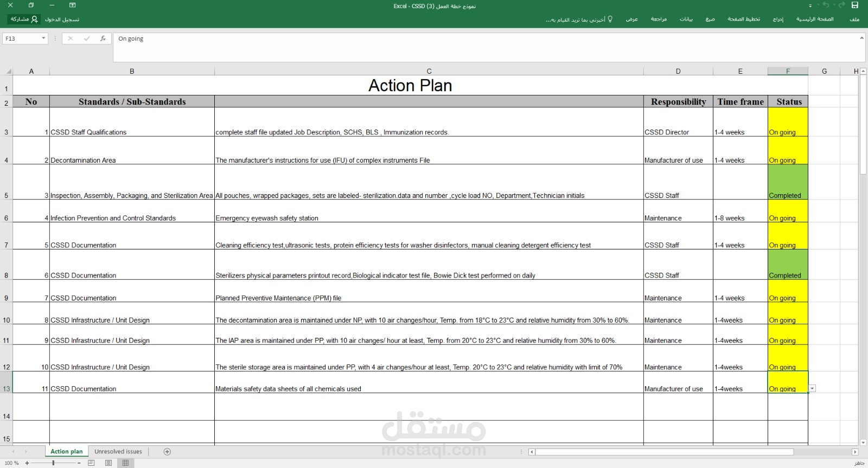Switch to Normal view in status bar
This screenshot has height=468, width=868.
tap(125, 463)
